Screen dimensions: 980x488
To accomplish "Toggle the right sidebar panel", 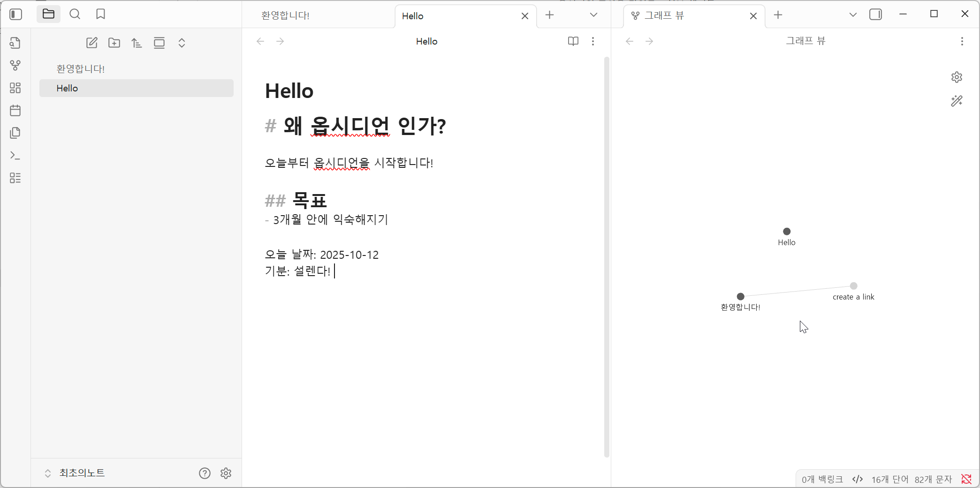I will click(875, 14).
